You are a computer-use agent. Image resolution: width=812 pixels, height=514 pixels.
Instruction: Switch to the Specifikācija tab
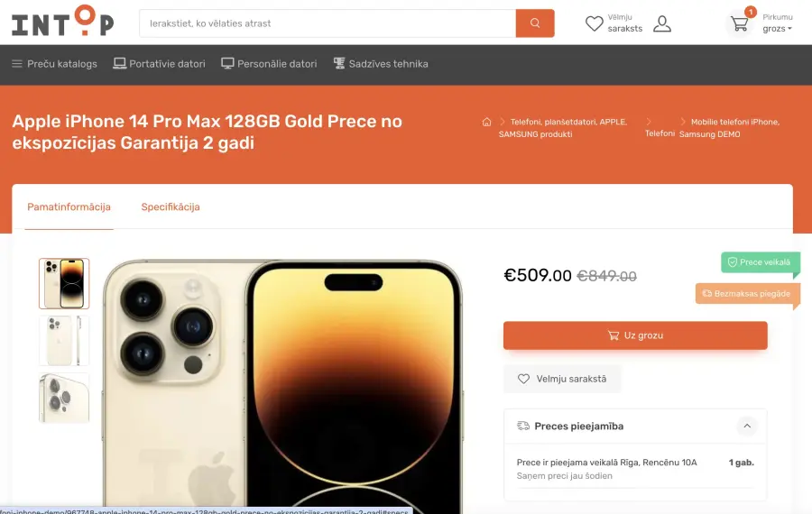tap(171, 207)
